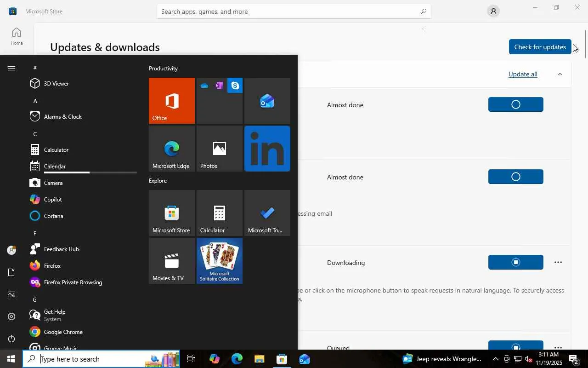
Task: Open more options for the Queued item
Action: click(x=558, y=348)
